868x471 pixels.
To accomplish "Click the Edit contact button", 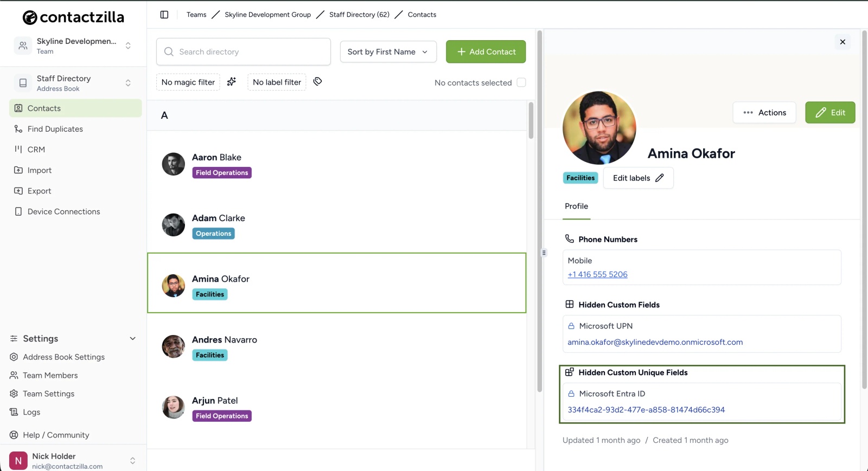I will (830, 113).
